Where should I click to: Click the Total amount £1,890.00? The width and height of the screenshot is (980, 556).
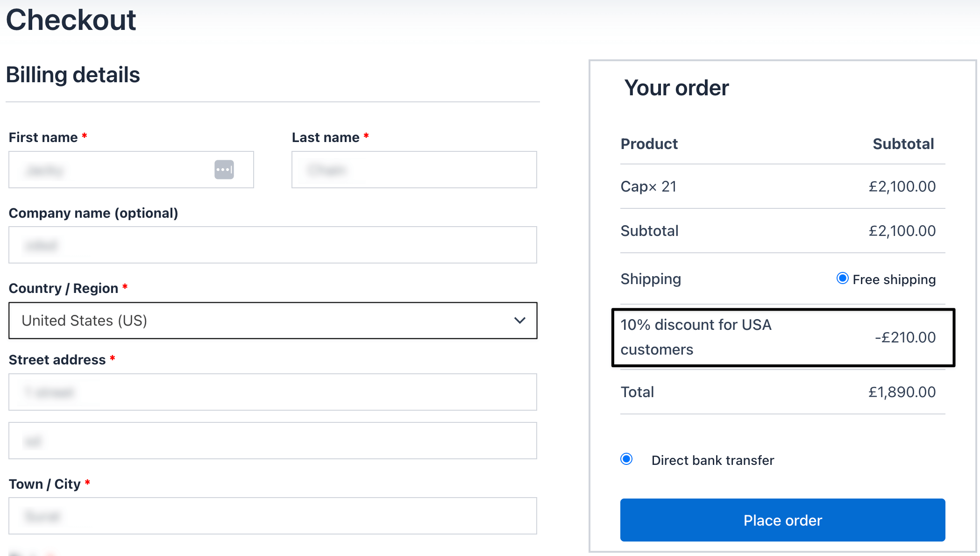(902, 392)
